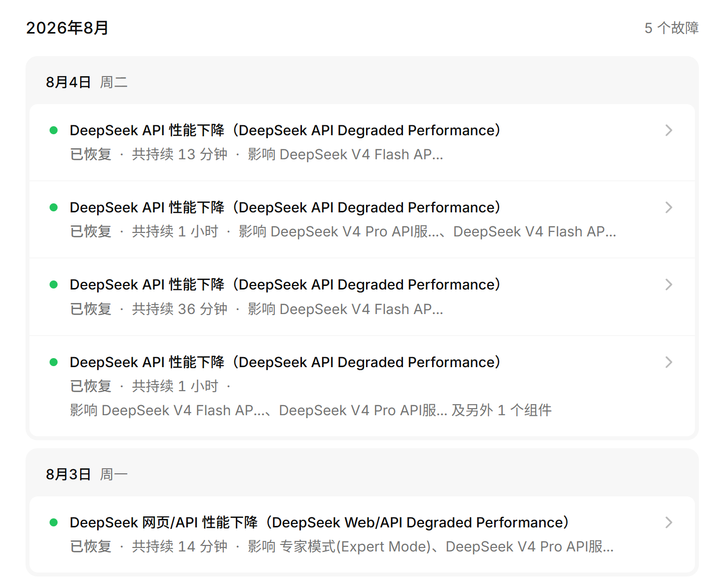Click the 8月4日 date header

(68, 82)
